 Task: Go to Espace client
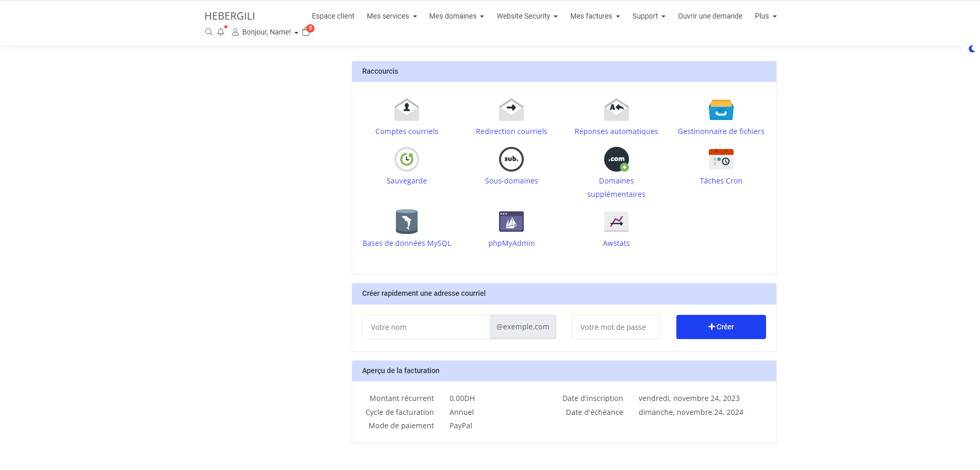pyautogui.click(x=333, y=16)
